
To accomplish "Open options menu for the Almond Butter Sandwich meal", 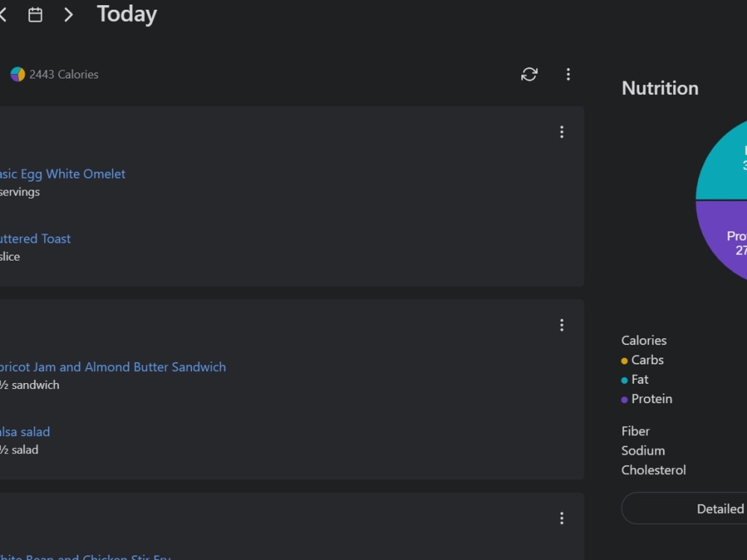I will pyautogui.click(x=562, y=326).
